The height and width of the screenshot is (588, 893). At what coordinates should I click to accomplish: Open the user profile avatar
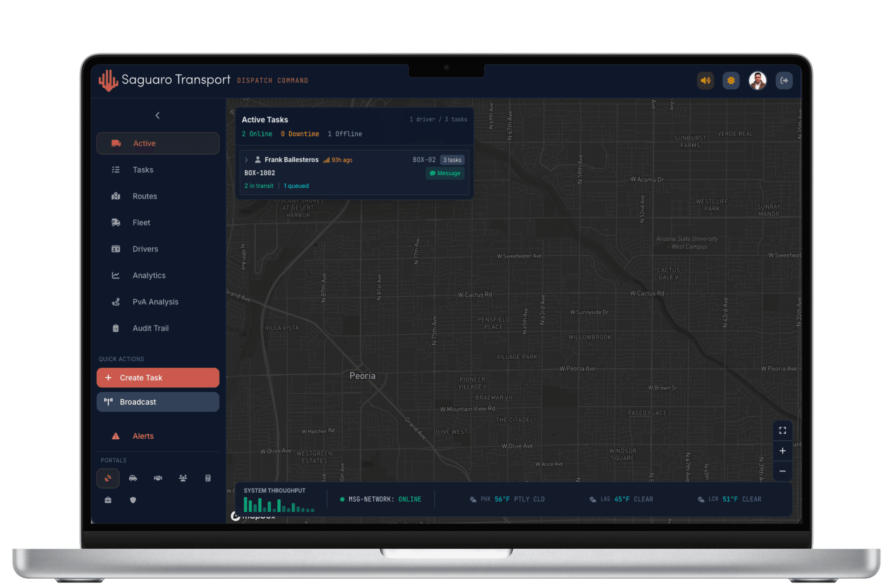(757, 80)
